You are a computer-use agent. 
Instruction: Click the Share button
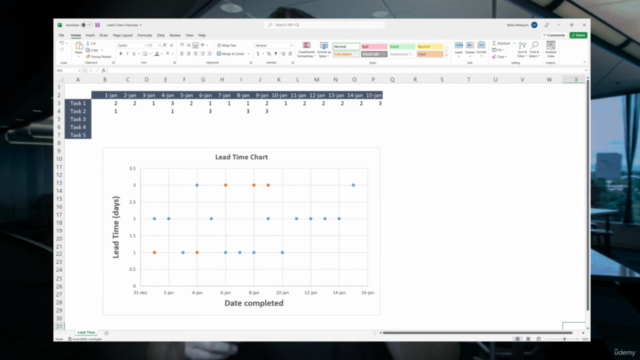[x=578, y=36]
